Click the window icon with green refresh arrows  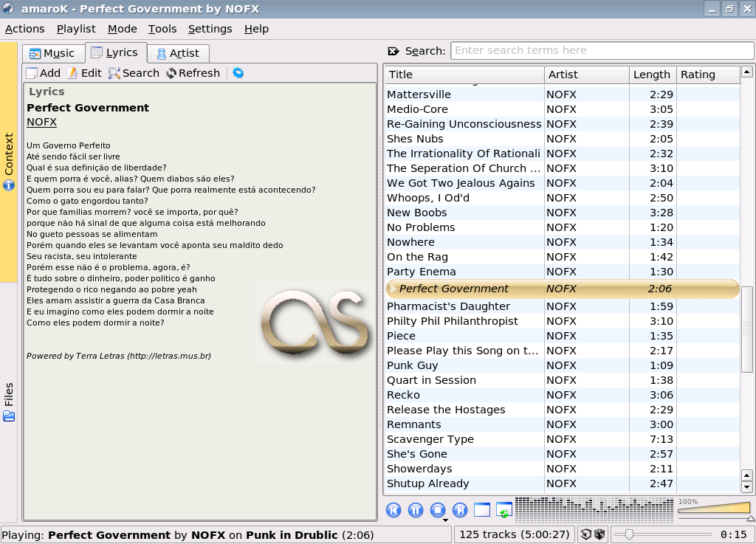point(504,510)
